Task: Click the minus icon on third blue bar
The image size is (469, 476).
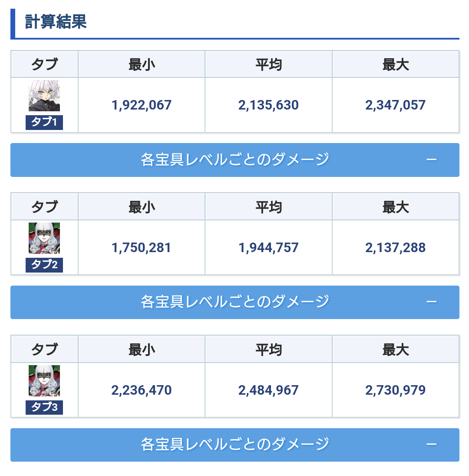Action: pos(431,445)
